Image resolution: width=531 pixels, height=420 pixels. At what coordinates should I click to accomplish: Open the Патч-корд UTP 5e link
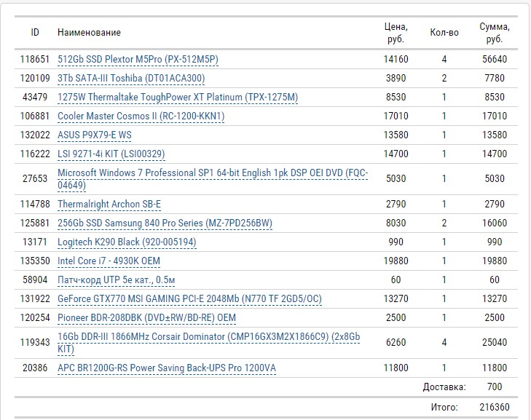(x=116, y=280)
